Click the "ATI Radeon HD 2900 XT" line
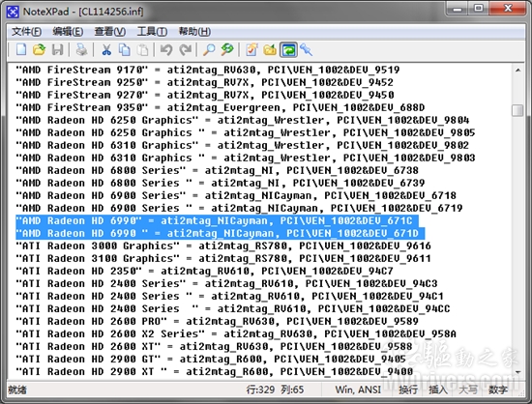 click(214, 371)
